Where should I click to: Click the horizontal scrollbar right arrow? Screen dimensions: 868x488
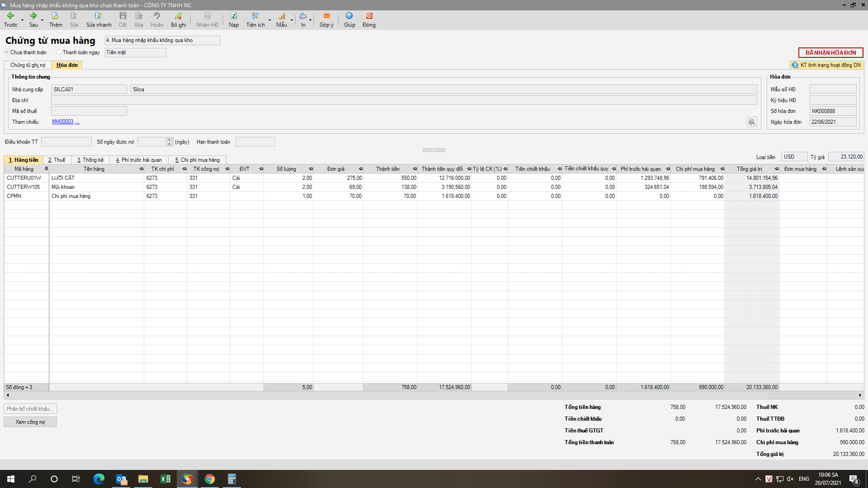[x=860, y=395]
